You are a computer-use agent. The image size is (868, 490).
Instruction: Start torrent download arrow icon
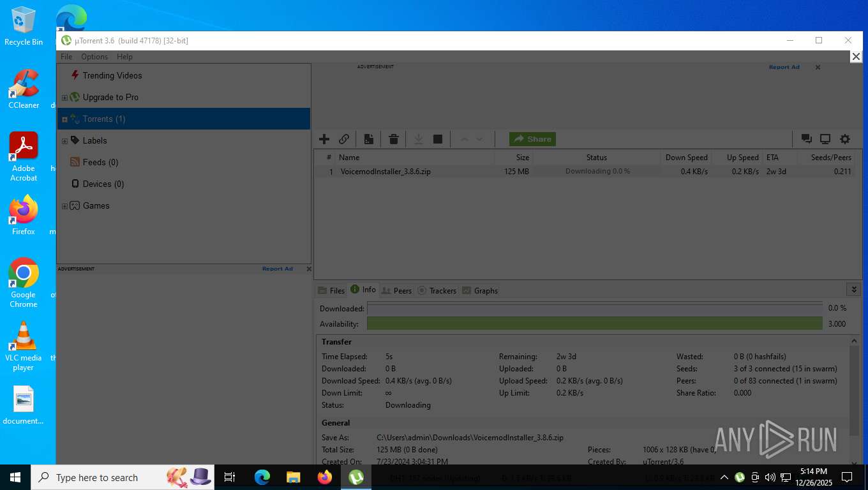419,139
